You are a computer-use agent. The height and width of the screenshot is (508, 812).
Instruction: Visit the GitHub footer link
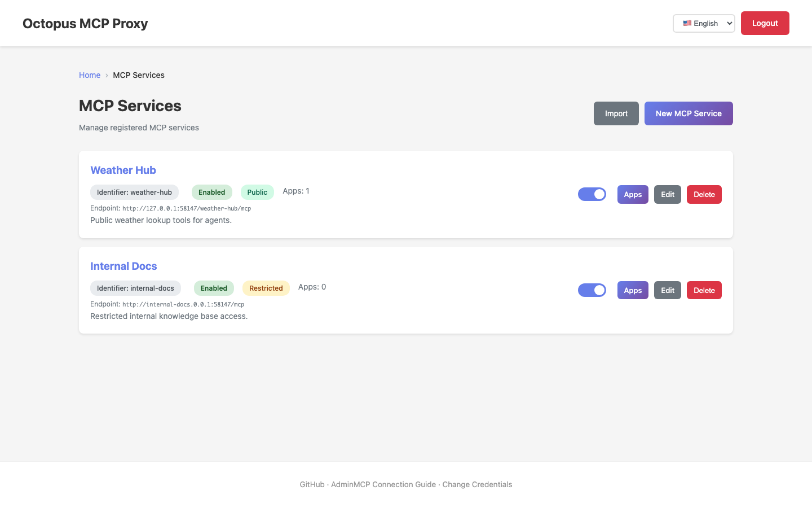pyautogui.click(x=312, y=484)
